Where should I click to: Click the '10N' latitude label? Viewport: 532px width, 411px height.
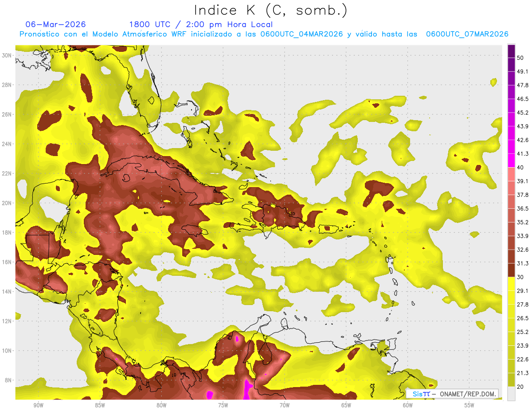click(7, 351)
